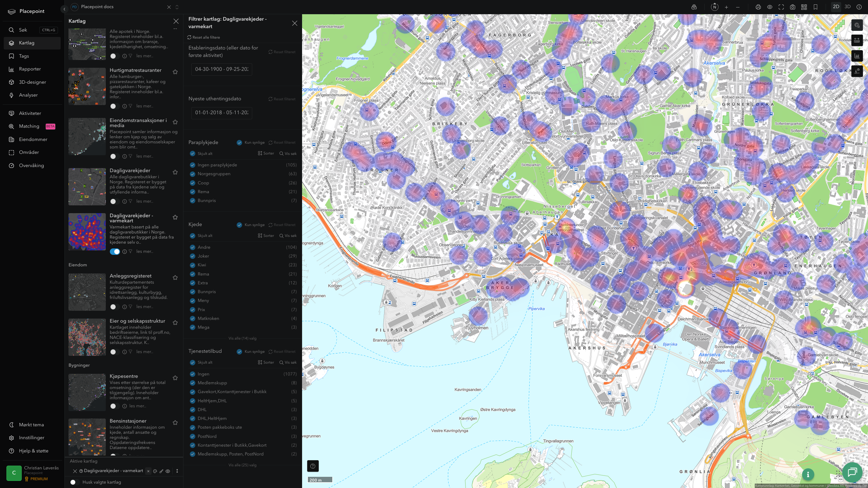The height and width of the screenshot is (488, 868).
Task: Edit style with the brush icon in active layers
Action: (x=161, y=471)
